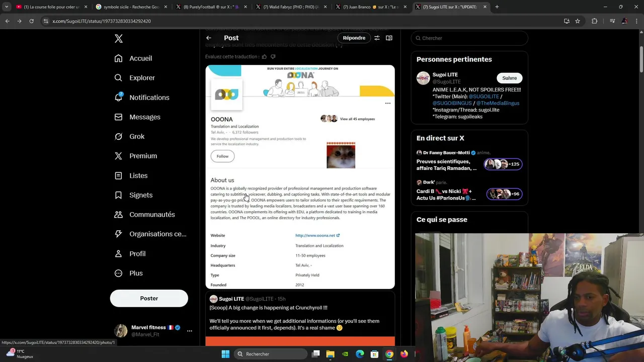
Task: Open @TheMediaBIngus link in bio
Action: (498, 103)
